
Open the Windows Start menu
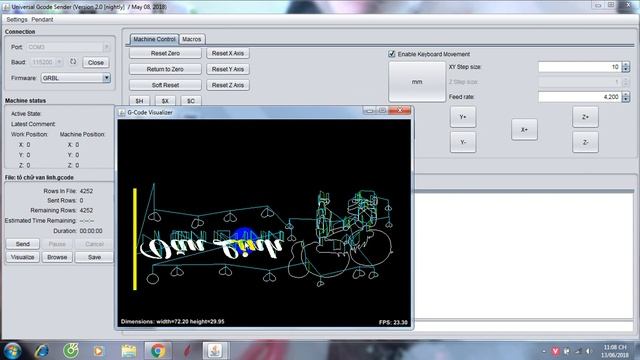click(12, 351)
